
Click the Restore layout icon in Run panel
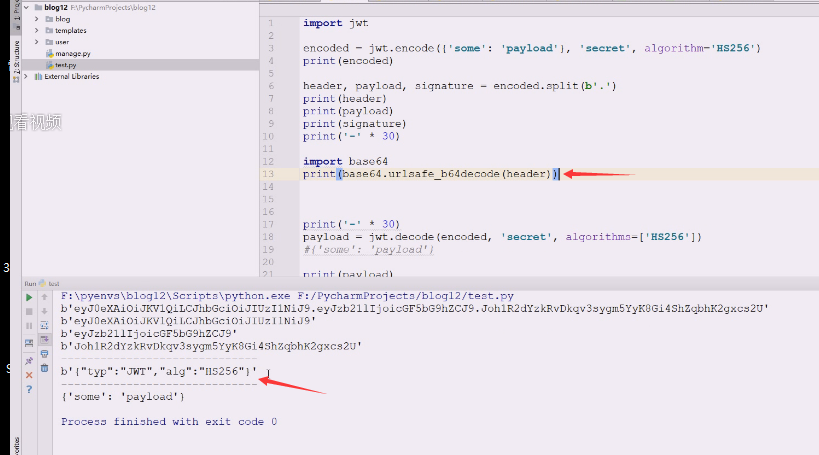coord(29,343)
